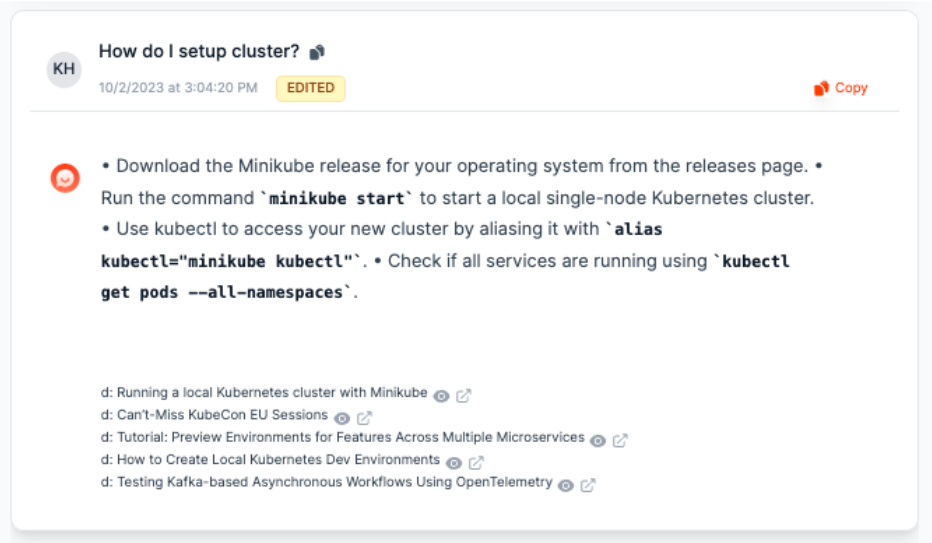Click the KH user avatar
The width and height of the screenshot is (932, 543).
(x=64, y=69)
